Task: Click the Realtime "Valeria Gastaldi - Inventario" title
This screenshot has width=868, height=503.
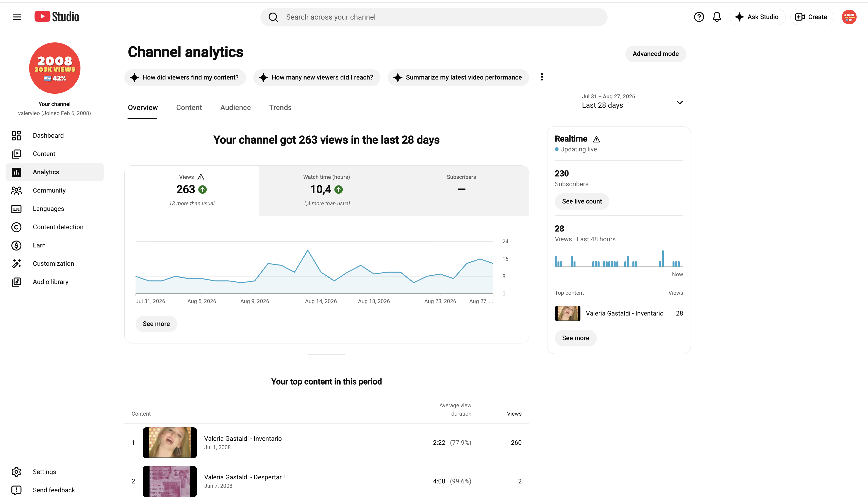Action: [x=624, y=313]
